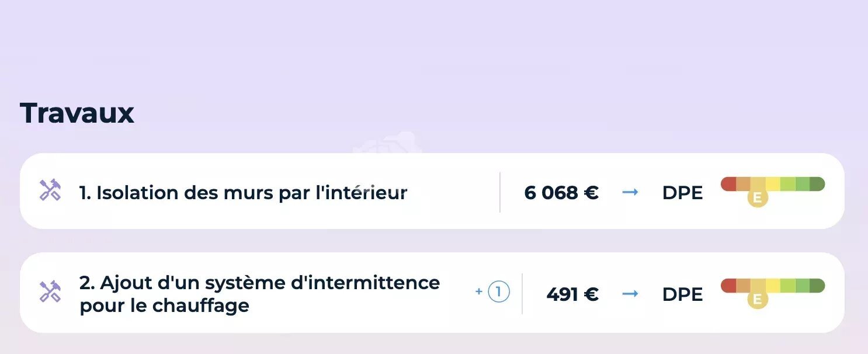Click the Travaux heading
The width and height of the screenshot is (868, 354).
77,113
